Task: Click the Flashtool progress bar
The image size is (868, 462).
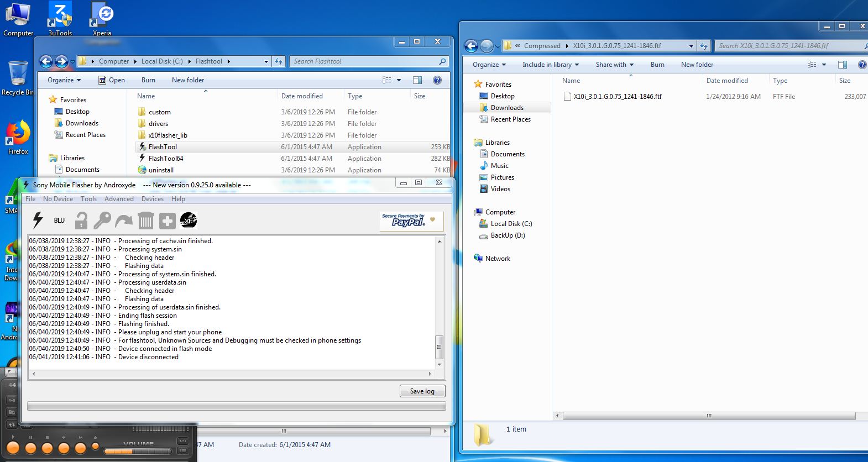Action: [237, 406]
